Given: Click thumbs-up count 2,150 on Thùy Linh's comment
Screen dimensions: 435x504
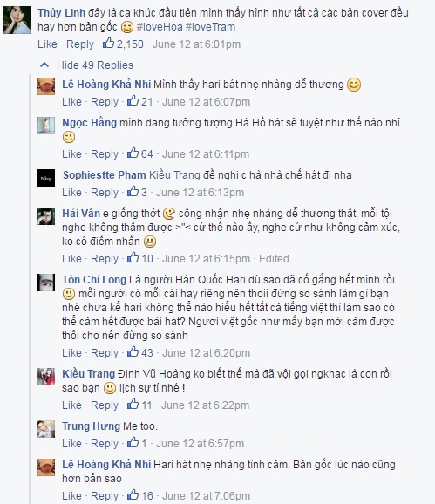Looking at the screenshot, I should click(123, 44).
